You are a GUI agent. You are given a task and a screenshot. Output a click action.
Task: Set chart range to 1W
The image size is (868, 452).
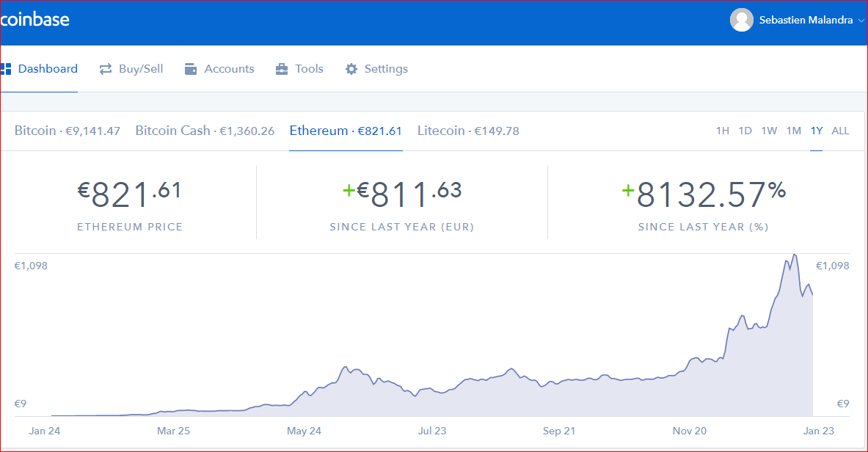click(x=769, y=131)
